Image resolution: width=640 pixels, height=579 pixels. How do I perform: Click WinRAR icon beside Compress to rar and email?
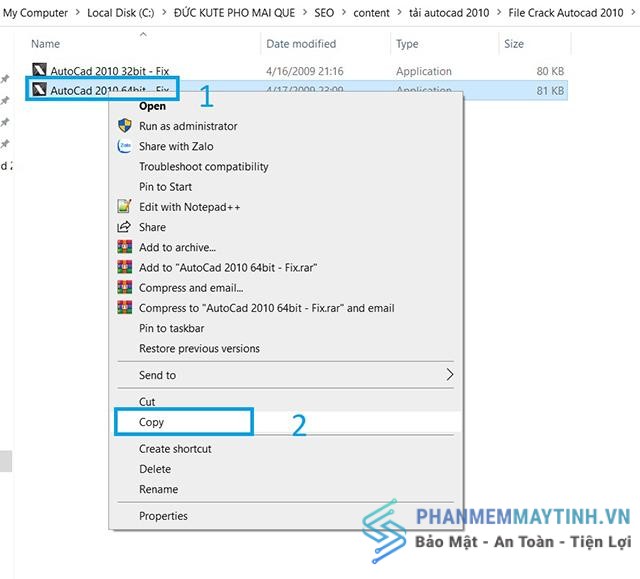click(x=124, y=308)
